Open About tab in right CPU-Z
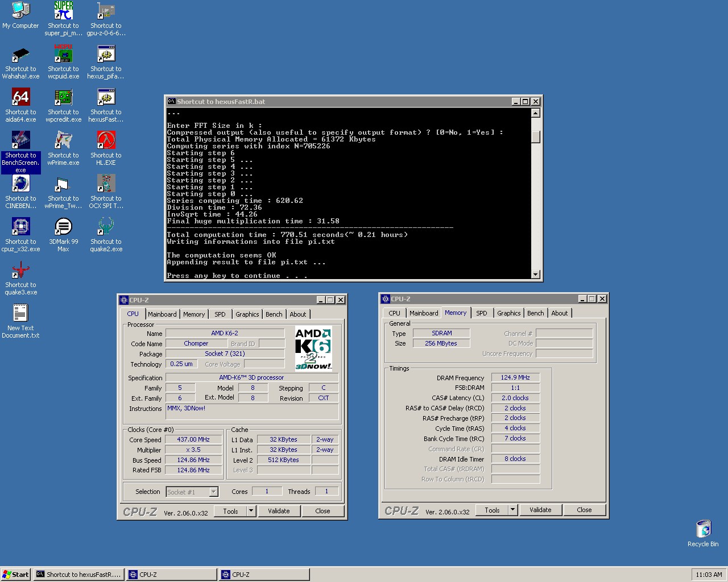The width and height of the screenshot is (728, 582). coord(560,313)
